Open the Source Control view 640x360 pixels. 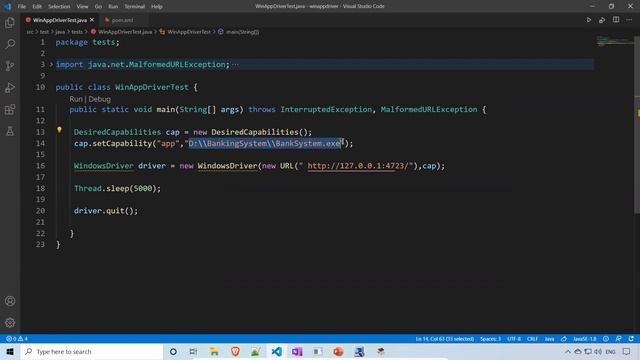(x=10, y=66)
